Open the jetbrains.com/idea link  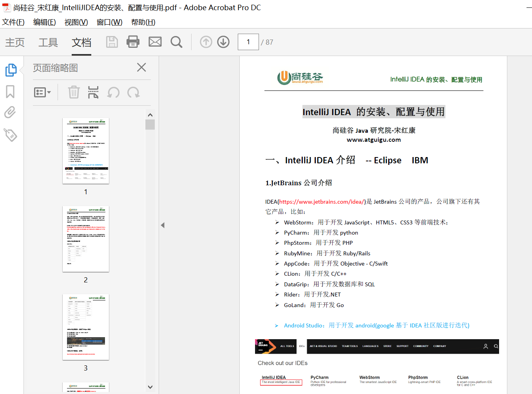pyautogui.click(x=322, y=202)
